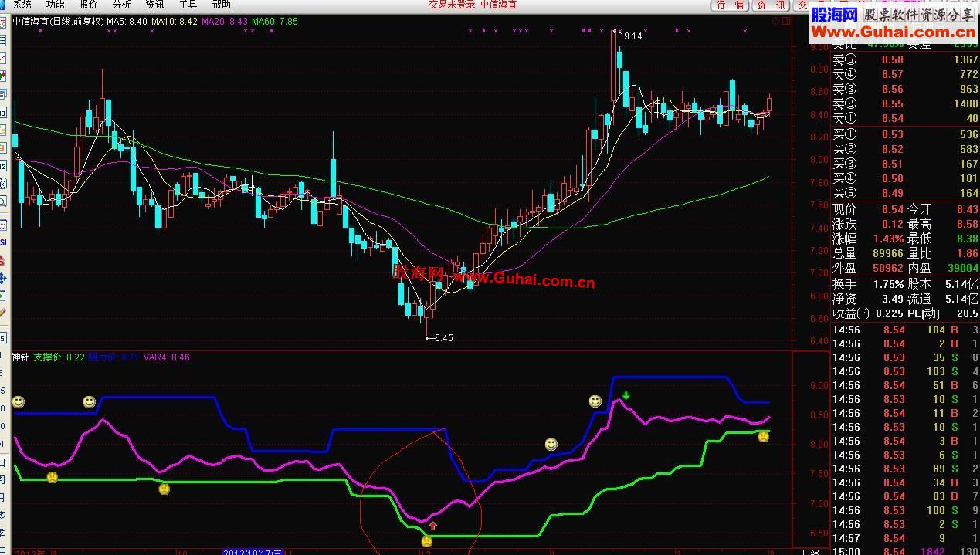
Task: Select the 买④ 8.50 order row
Action: (906, 178)
